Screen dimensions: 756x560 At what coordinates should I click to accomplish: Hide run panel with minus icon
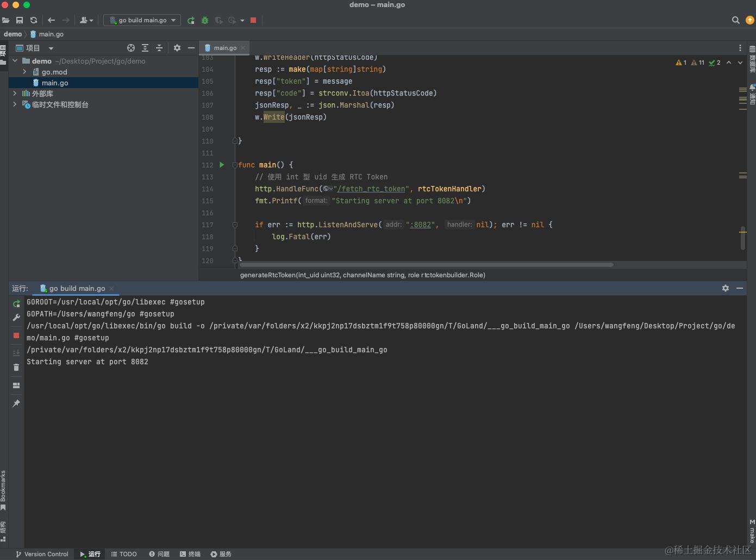pyautogui.click(x=740, y=288)
